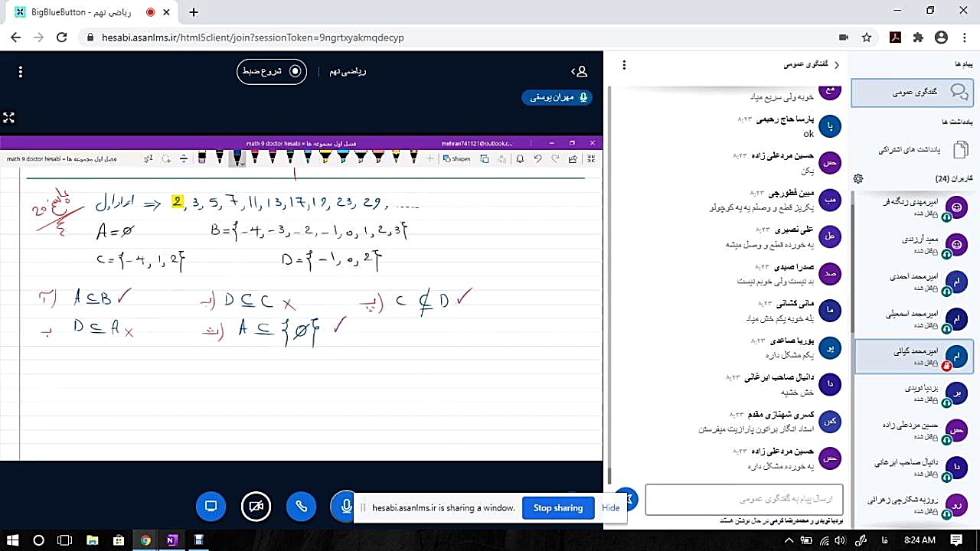Image resolution: width=980 pixels, height=551 pixels.
Task: Click the insert space tool in OneNote
Action: coord(184,158)
